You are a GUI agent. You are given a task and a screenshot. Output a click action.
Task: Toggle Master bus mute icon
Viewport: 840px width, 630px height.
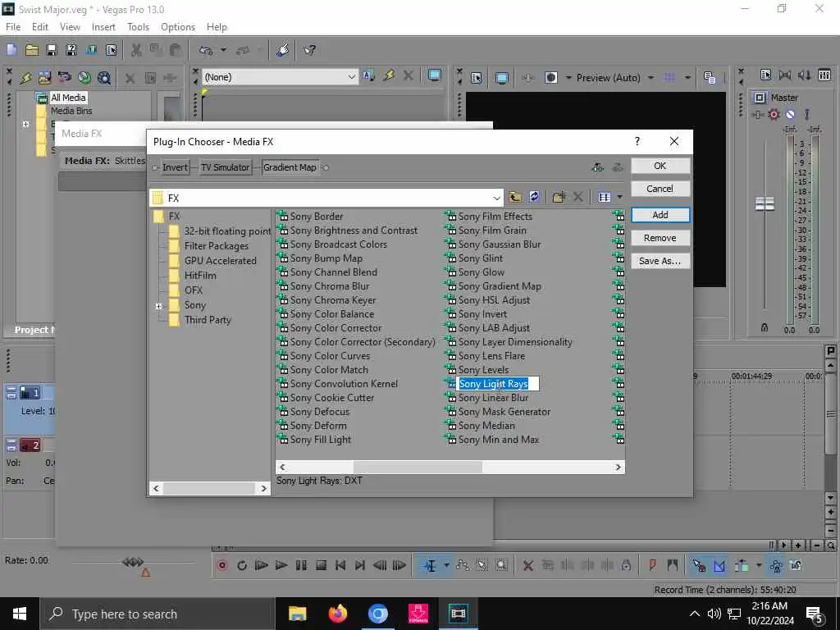click(790, 114)
